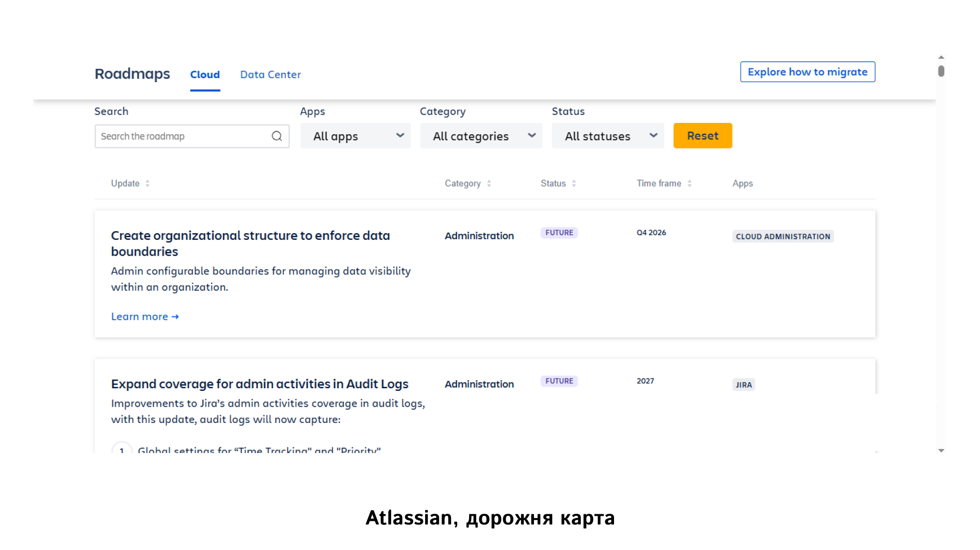Click the CLOUD ADMINISTRATION app tag
Screen dimensions: 980x550
click(782, 236)
